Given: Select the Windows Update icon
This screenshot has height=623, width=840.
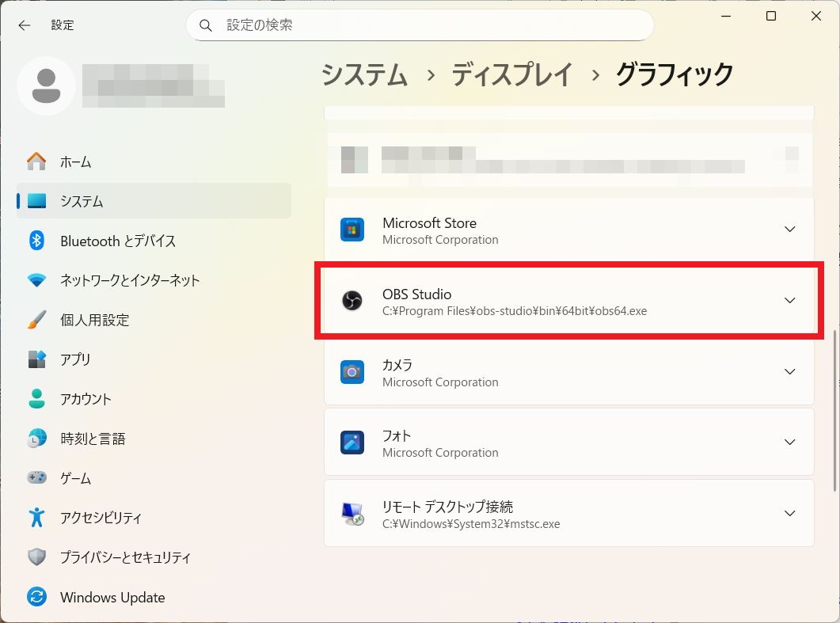Looking at the screenshot, I should (36, 597).
